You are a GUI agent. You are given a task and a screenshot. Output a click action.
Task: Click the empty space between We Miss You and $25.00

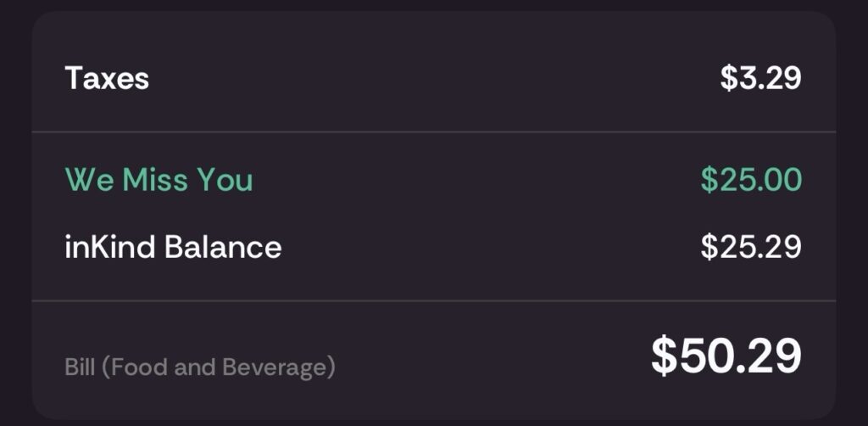click(475, 180)
